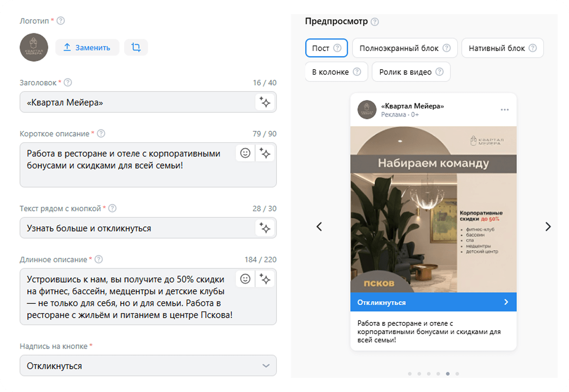569x392 pixels.
Task: Click the help icon next to Логотип
Action: pos(61,21)
